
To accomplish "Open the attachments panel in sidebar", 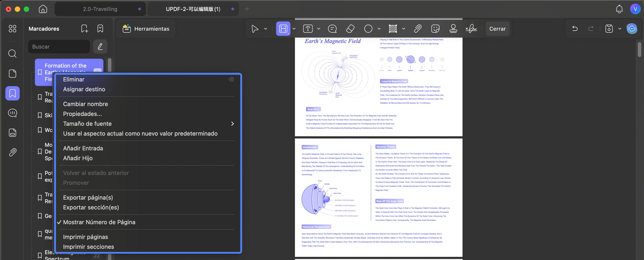I will point(12,152).
